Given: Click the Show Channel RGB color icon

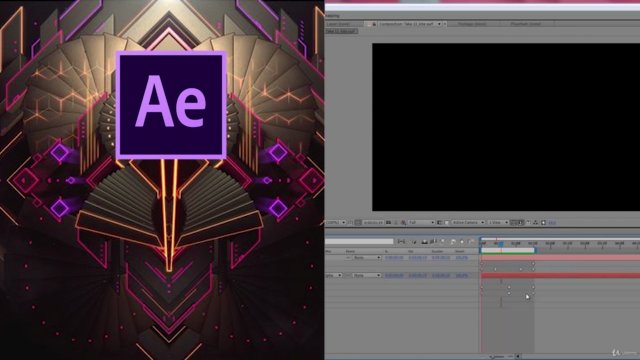Looking at the screenshot, I should (403, 222).
